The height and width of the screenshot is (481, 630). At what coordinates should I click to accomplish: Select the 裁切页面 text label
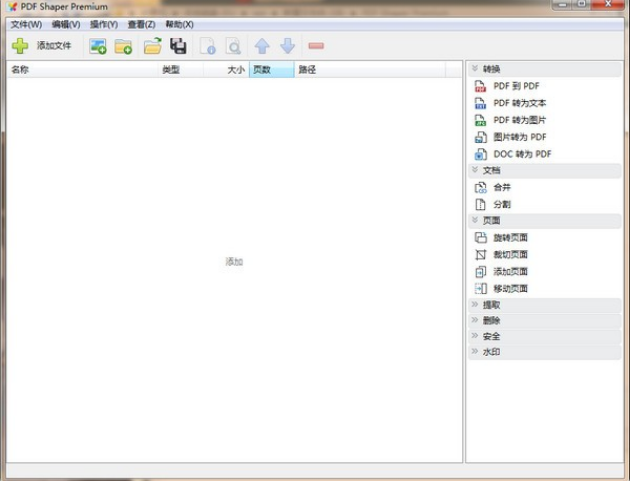coord(510,254)
